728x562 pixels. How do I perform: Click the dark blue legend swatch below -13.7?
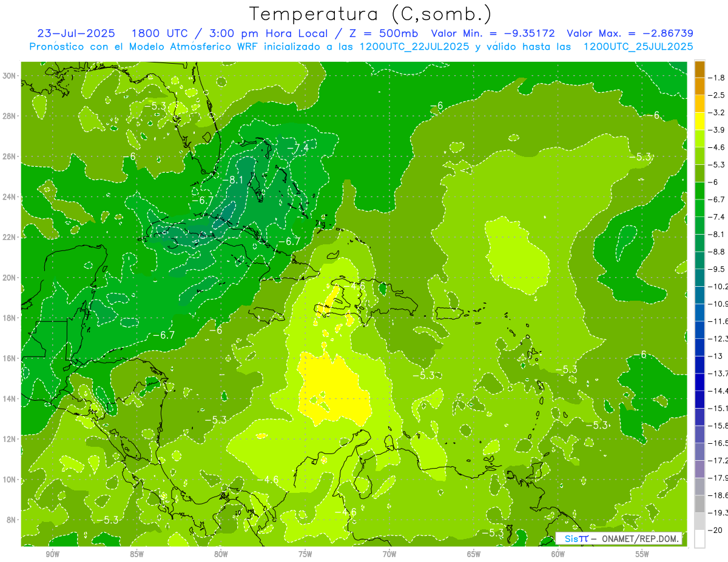pyautogui.click(x=699, y=382)
